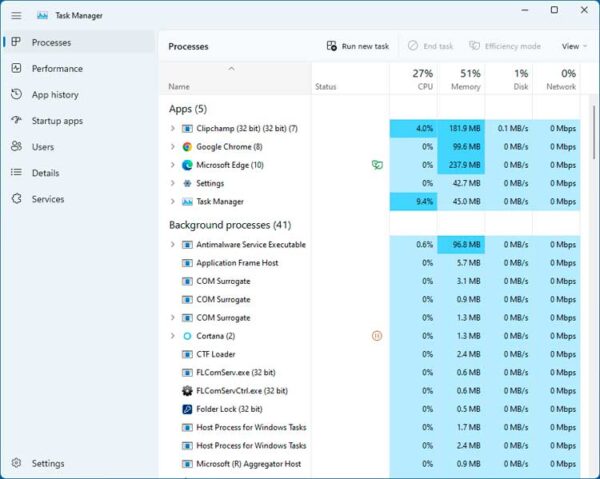Viewport: 600px width, 479px height.
Task: Click the 9.4% CPU cell for Task Manager
Action: 413,202
